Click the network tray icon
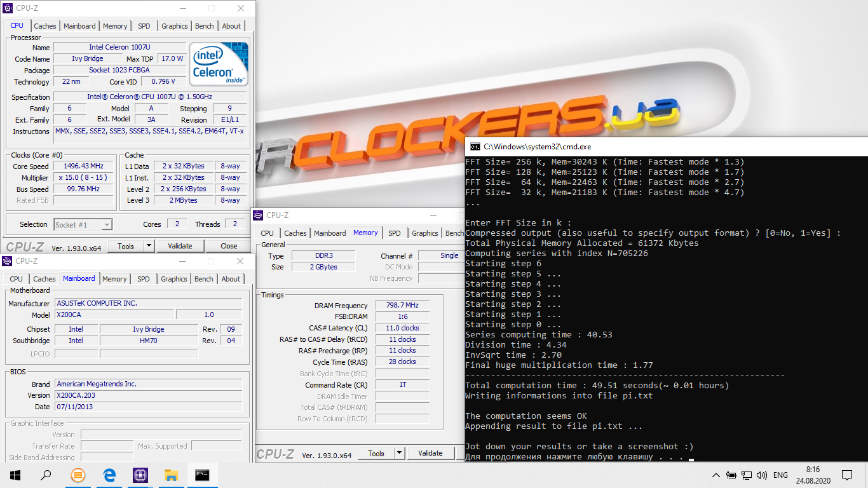The width and height of the screenshot is (868, 488). [747, 475]
